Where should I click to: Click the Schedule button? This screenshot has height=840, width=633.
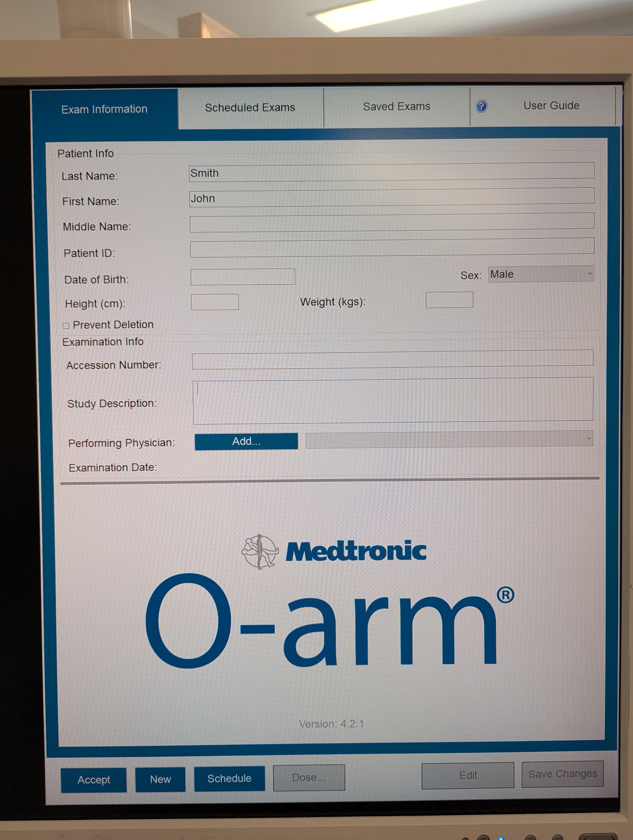click(229, 778)
